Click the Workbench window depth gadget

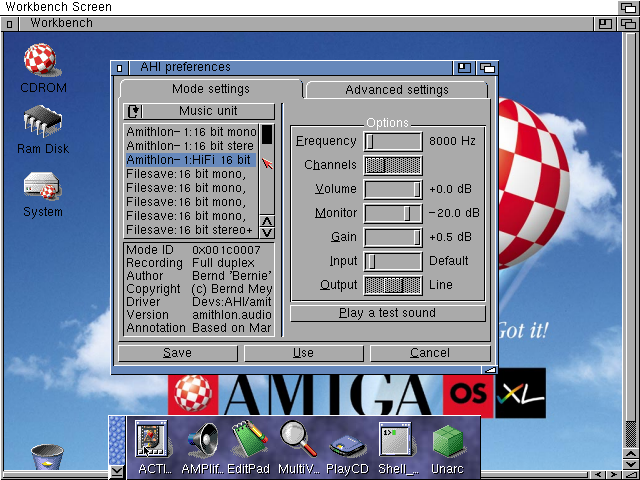tap(628, 24)
